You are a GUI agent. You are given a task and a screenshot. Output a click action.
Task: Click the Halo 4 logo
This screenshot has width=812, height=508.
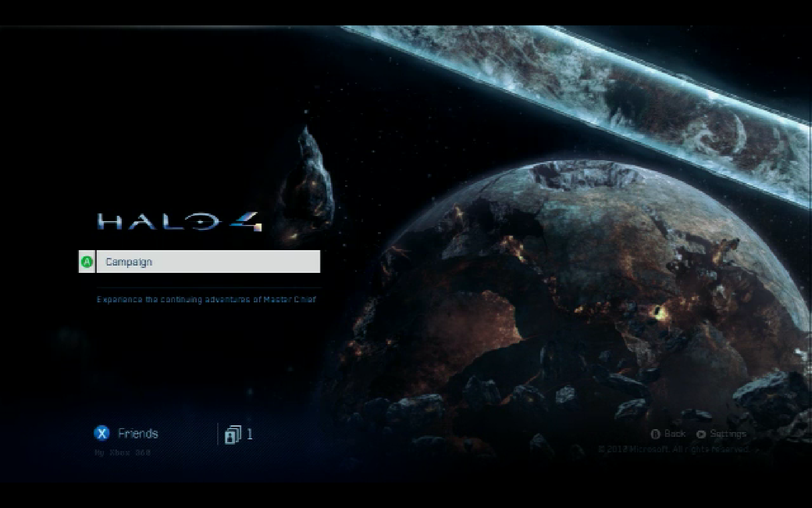(180, 222)
